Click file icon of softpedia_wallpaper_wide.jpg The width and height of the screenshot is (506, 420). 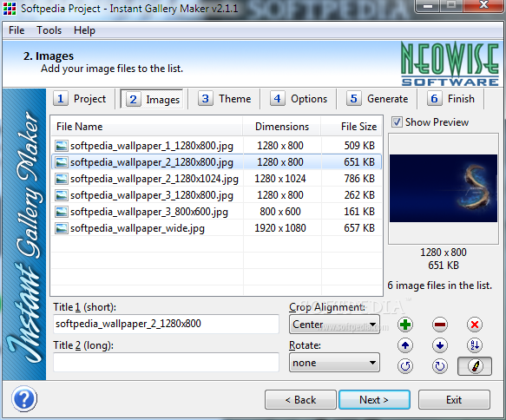(62, 228)
